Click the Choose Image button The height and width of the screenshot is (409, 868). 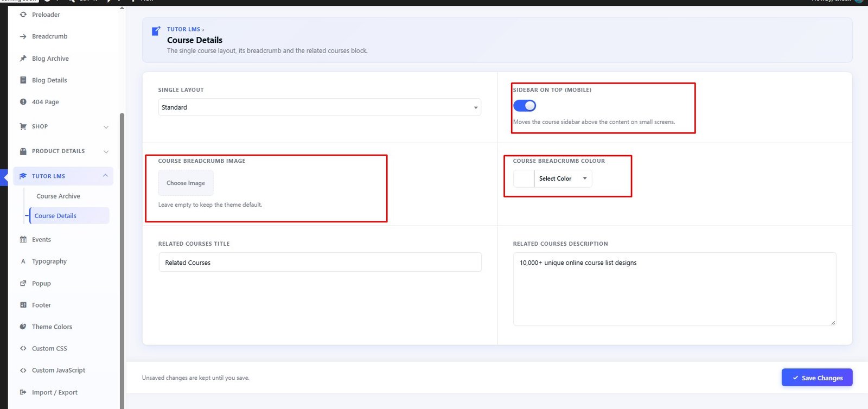pos(186,183)
